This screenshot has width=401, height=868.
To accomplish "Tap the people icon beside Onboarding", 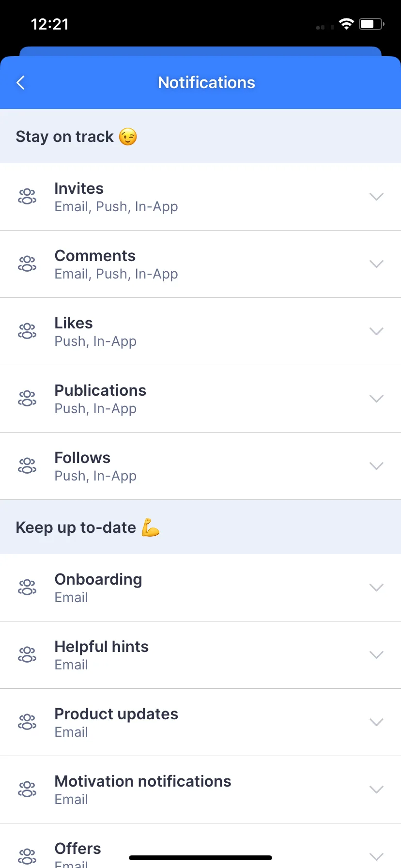I will [x=27, y=588].
